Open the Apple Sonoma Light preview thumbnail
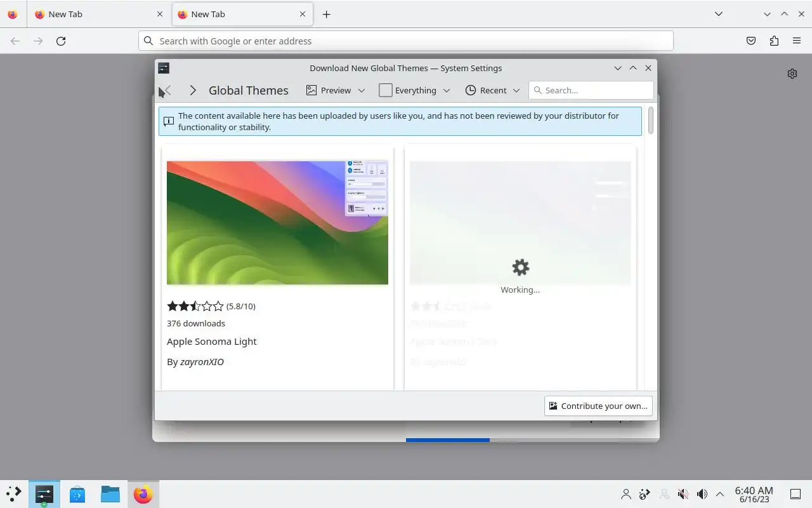 tap(277, 222)
